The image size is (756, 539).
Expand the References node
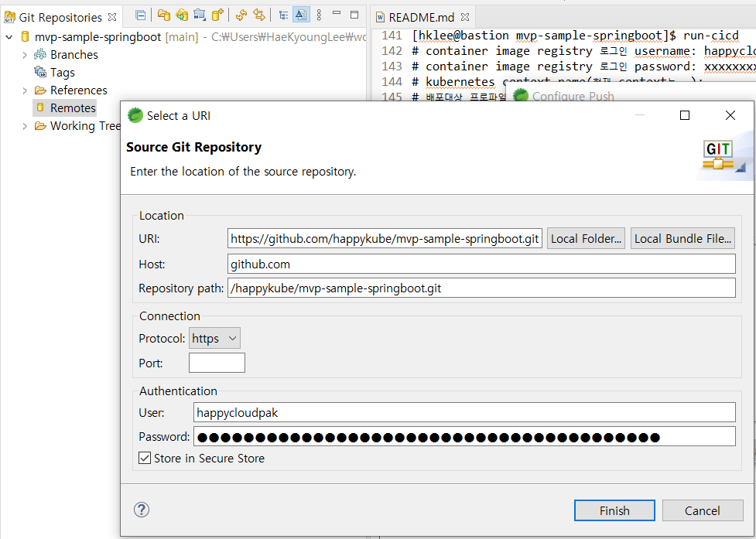point(25,90)
